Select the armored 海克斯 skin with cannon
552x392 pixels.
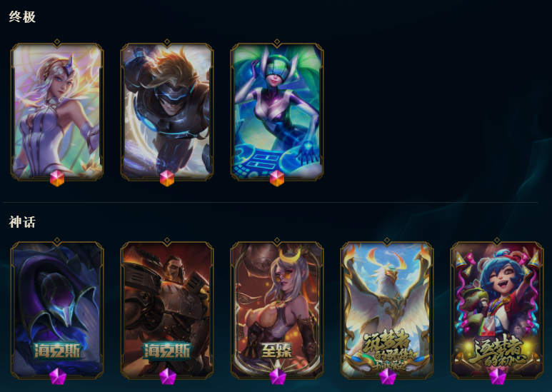point(167,310)
